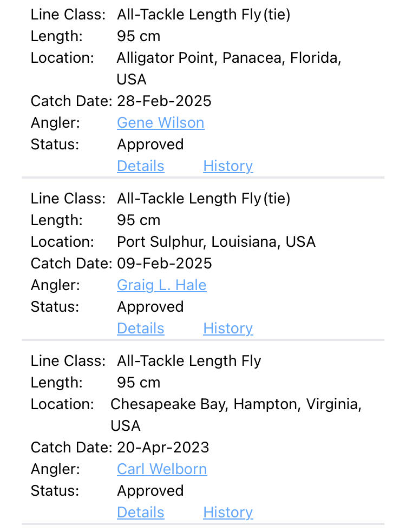Image resolution: width=406 pixels, height=532 pixels.
Task: Click the 20-Apr-2023 catch date
Action: click(x=163, y=448)
